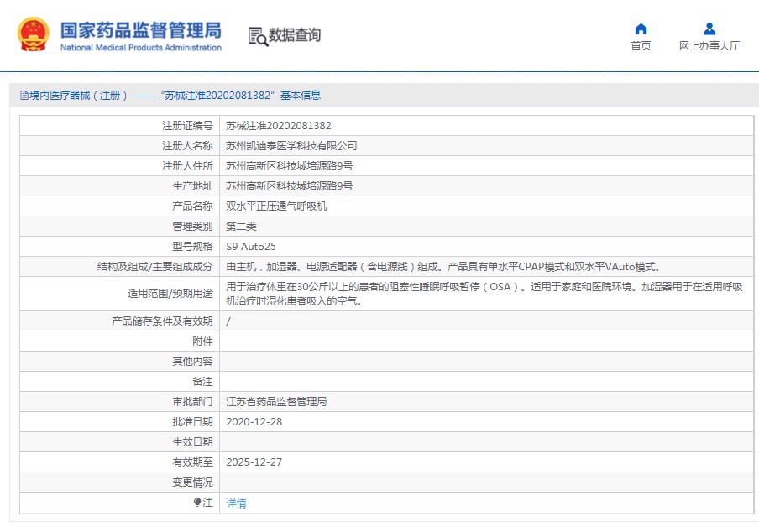This screenshot has height=532, width=759.
Task: Go to 首页 home icon
Action: pos(641,29)
